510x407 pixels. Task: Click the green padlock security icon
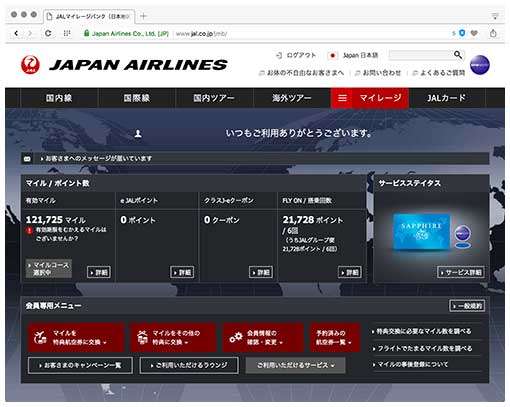86,33
